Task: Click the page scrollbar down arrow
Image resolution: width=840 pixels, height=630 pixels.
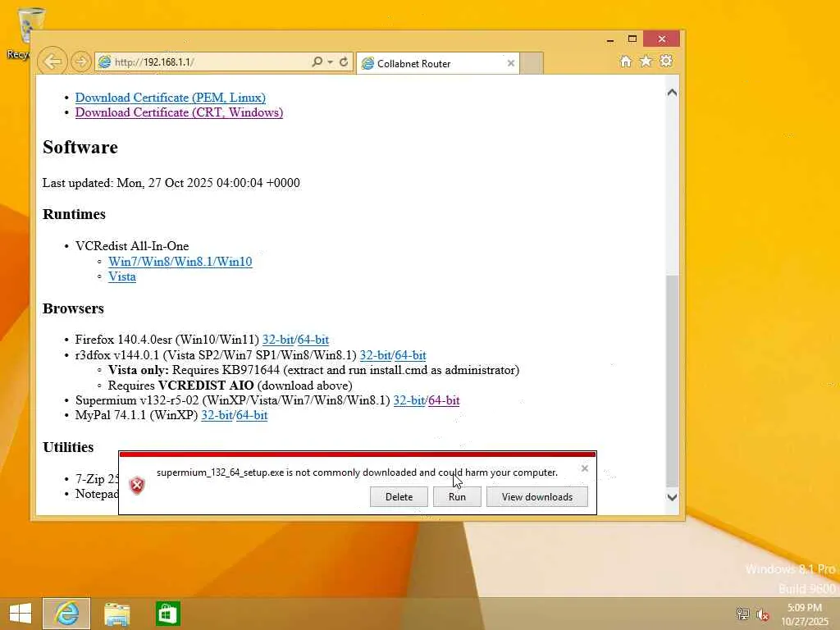Action: click(x=672, y=497)
